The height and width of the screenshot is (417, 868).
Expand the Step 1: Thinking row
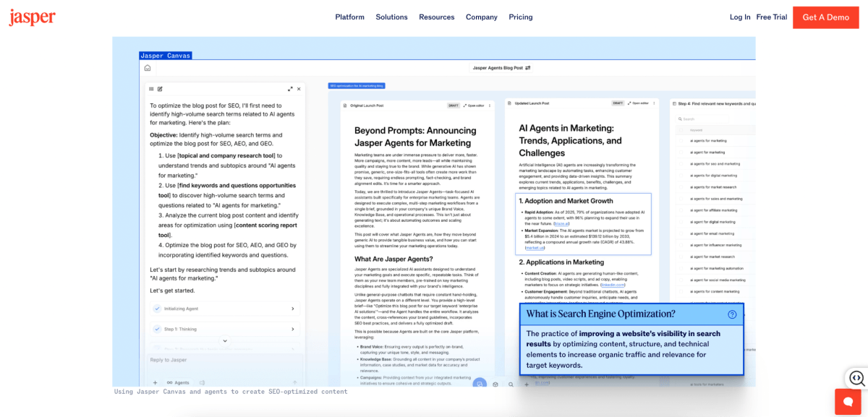click(225, 329)
